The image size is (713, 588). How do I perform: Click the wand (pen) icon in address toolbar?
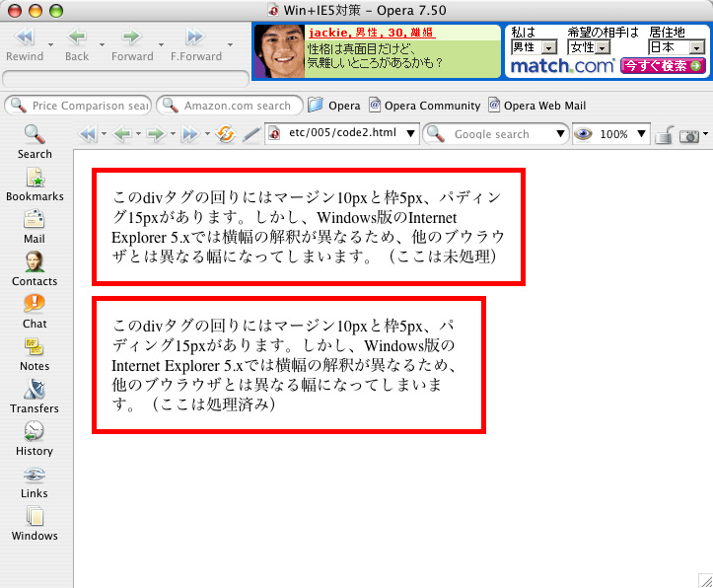(251, 134)
